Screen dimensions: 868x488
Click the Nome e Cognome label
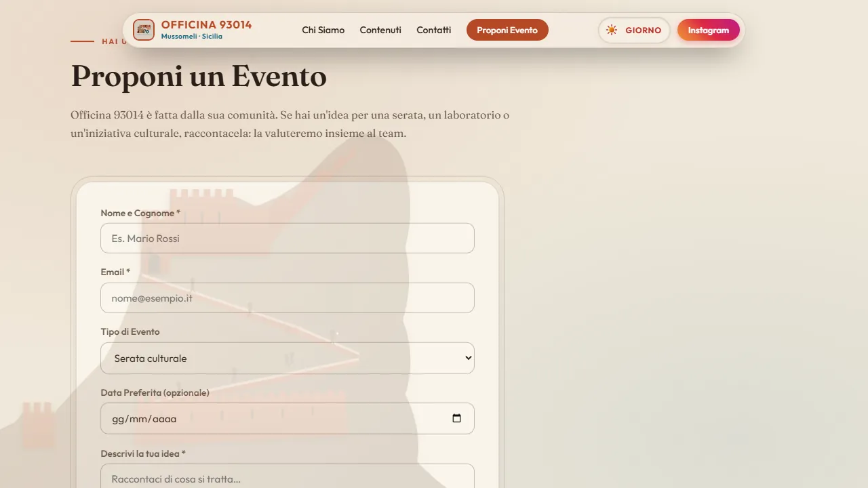click(140, 213)
